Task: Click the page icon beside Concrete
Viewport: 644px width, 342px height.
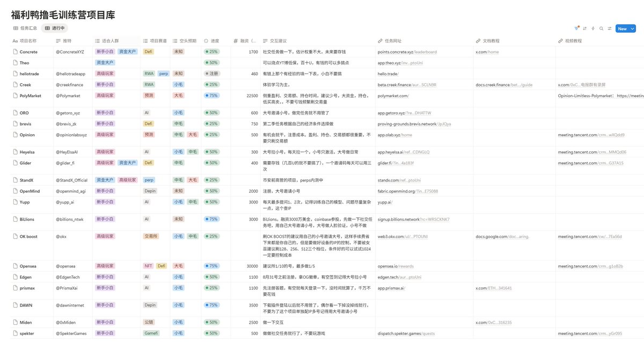Action: (x=15, y=52)
